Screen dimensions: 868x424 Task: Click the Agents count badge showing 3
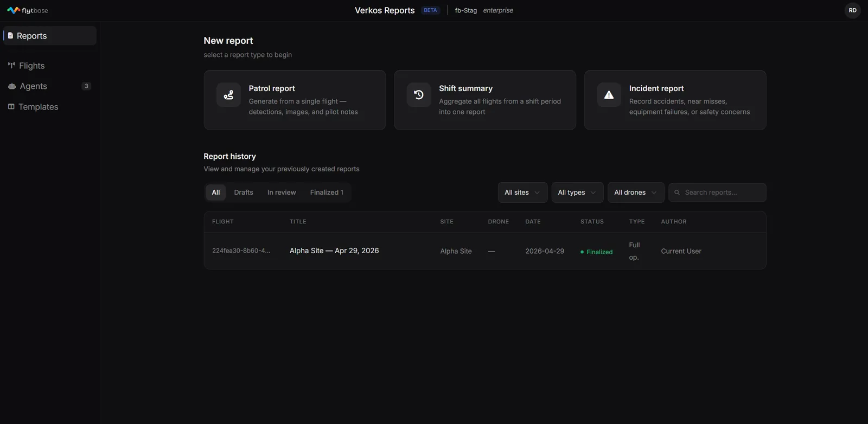86,86
